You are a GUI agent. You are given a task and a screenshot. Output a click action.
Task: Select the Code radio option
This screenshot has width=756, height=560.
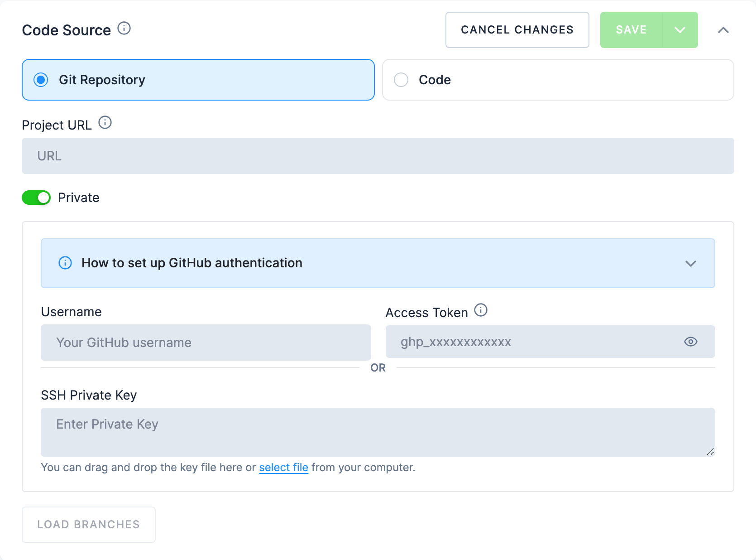pyautogui.click(x=558, y=80)
